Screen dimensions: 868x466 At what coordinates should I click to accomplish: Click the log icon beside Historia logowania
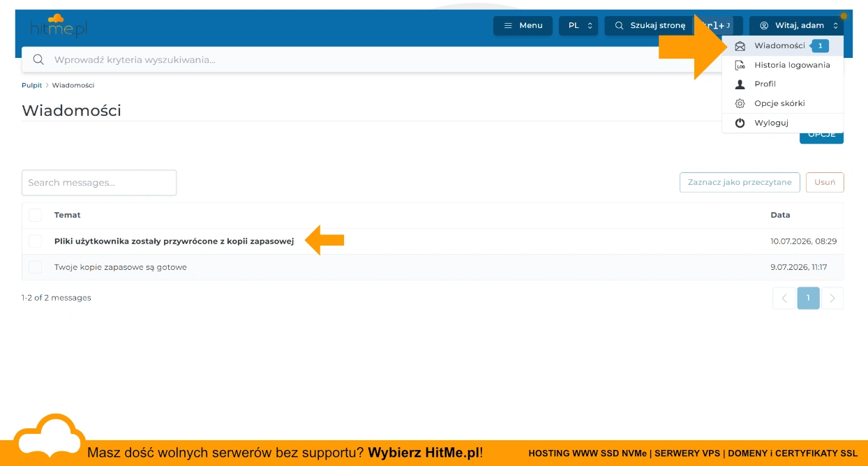pos(740,65)
